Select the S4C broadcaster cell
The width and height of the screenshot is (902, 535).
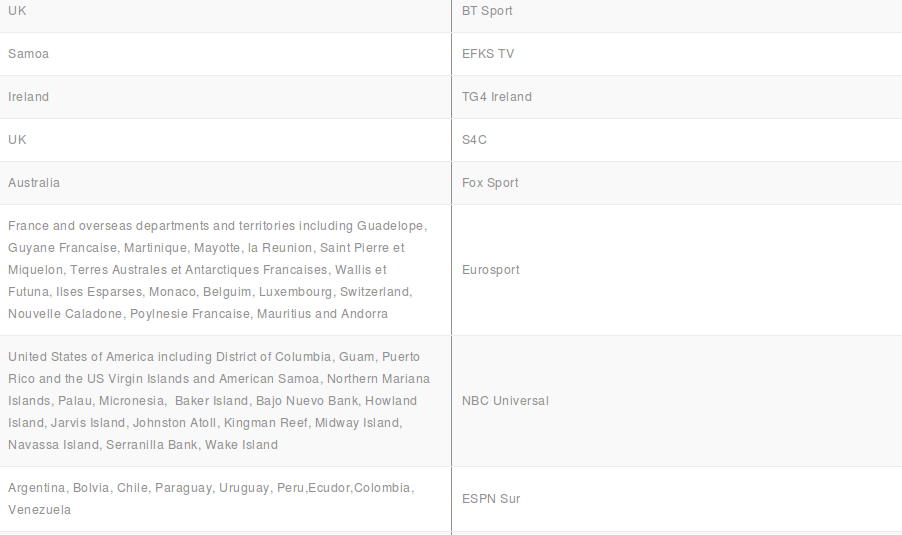tap(475, 140)
